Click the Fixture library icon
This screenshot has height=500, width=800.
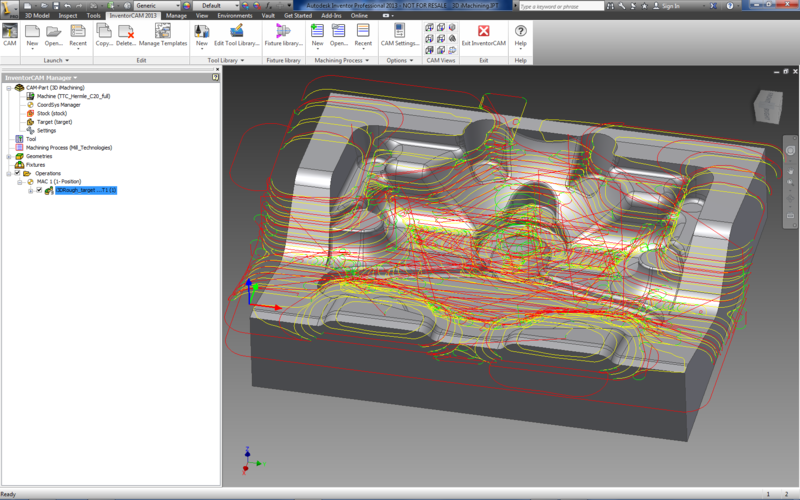click(283, 33)
